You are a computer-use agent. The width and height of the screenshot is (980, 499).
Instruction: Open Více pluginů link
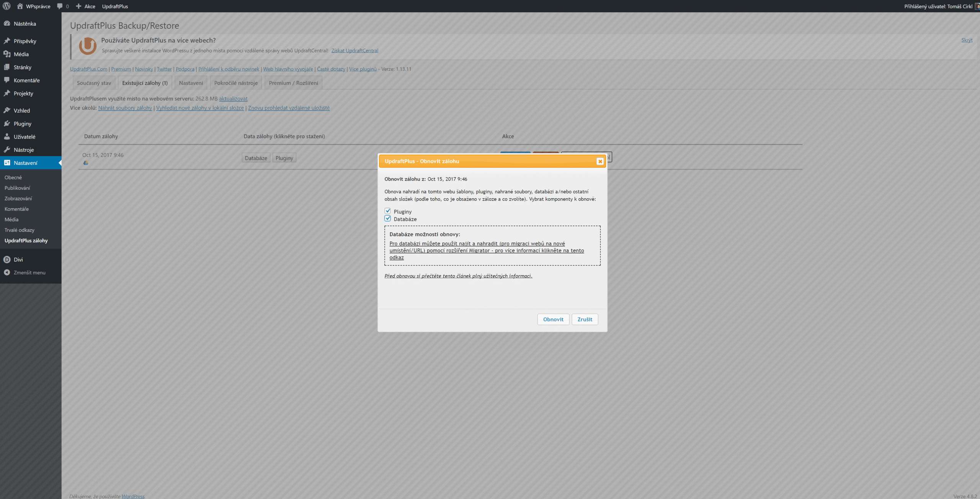click(x=363, y=69)
